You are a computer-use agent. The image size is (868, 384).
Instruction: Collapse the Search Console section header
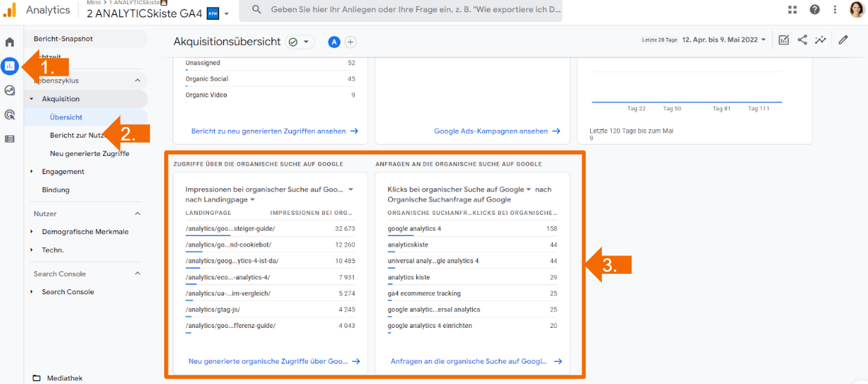pyautogui.click(x=138, y=274)
